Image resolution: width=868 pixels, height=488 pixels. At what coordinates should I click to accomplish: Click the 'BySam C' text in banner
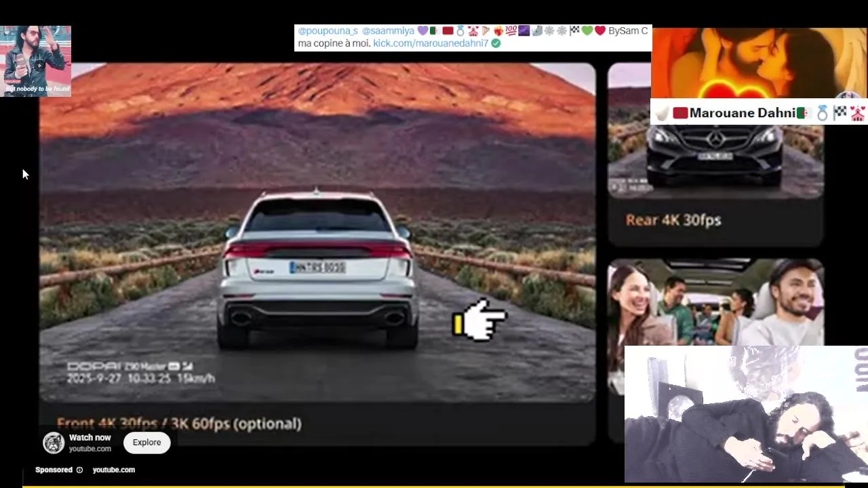[x=628, y=31]
